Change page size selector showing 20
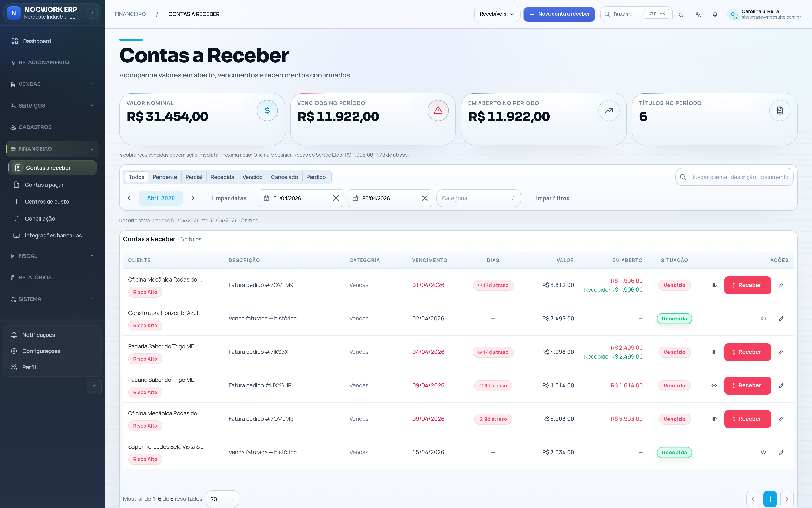 click(x=222, y=499)
